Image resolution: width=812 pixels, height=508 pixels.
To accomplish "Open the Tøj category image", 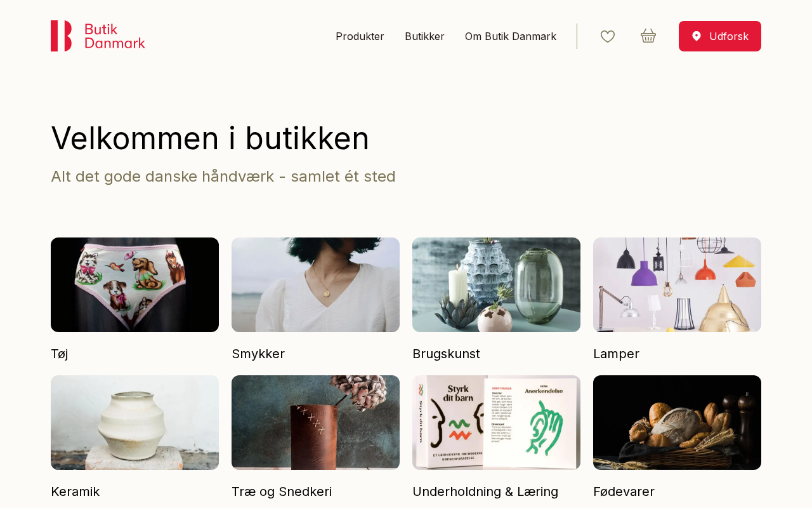I will [x=134, y=284].
